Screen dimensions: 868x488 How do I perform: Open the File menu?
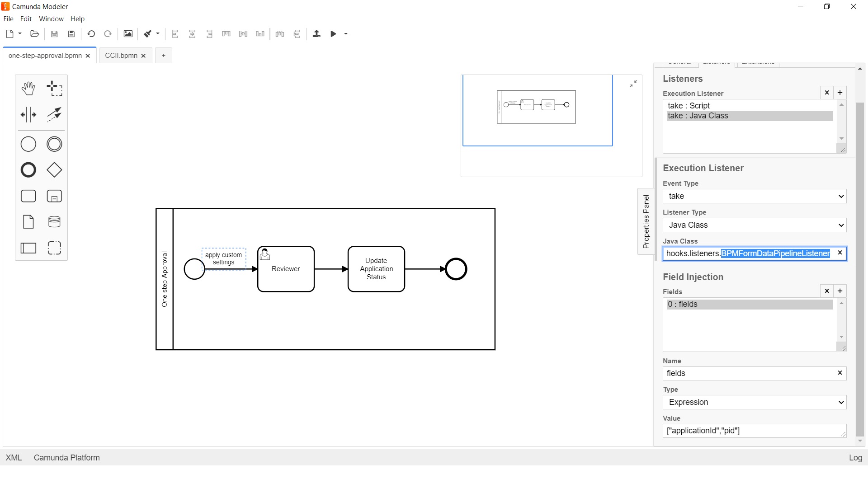pyautogui.click(x=8, y=19)
